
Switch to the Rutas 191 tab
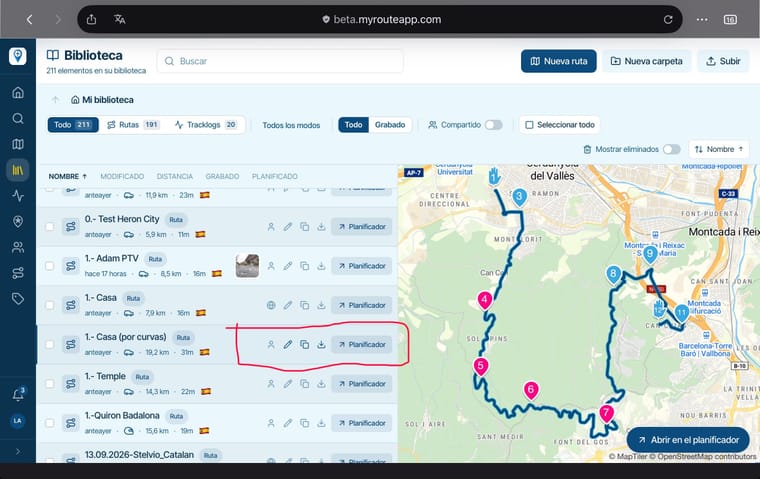pyautogui.click(x=133, y=125)
